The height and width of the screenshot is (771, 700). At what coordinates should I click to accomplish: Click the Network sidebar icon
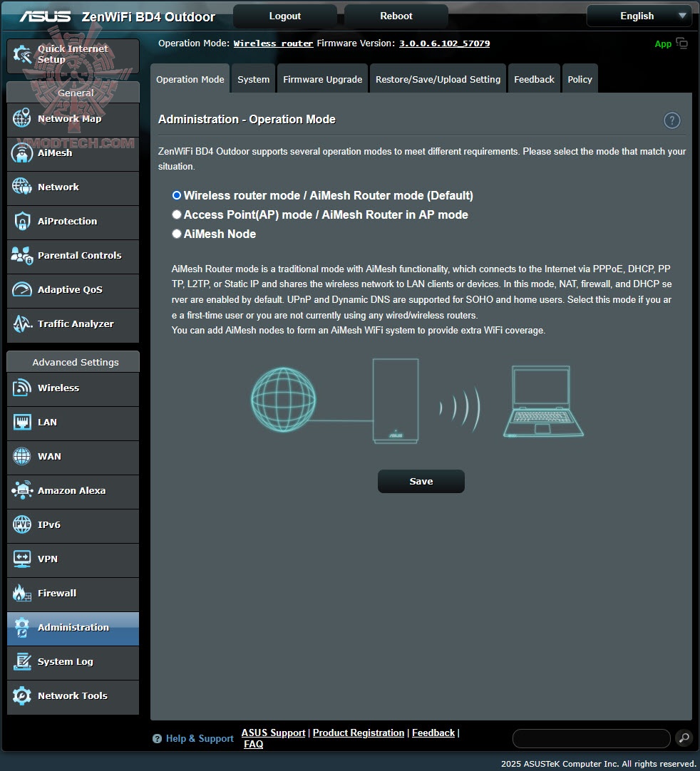coord(21,187)
